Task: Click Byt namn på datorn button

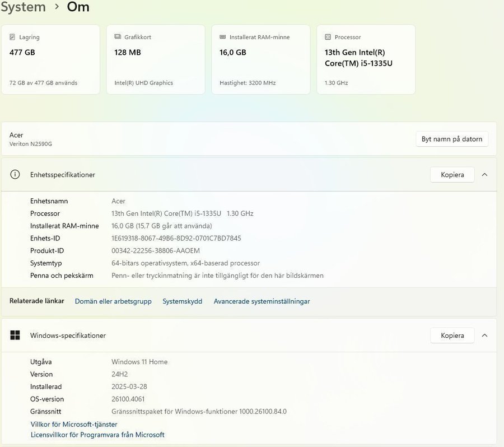Action: 452,139
